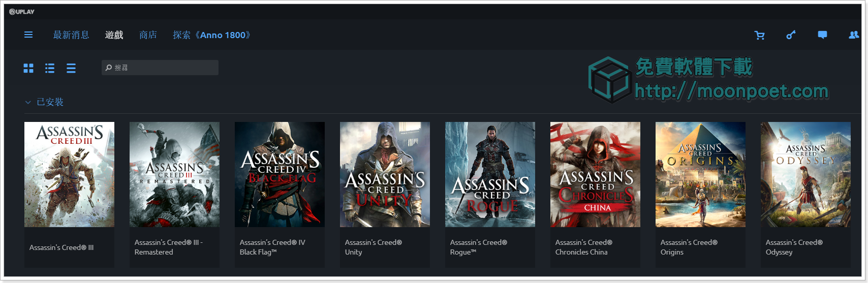
Task: Select Assassin's Creed IV Black Flag cover
Action: [280, 174]
